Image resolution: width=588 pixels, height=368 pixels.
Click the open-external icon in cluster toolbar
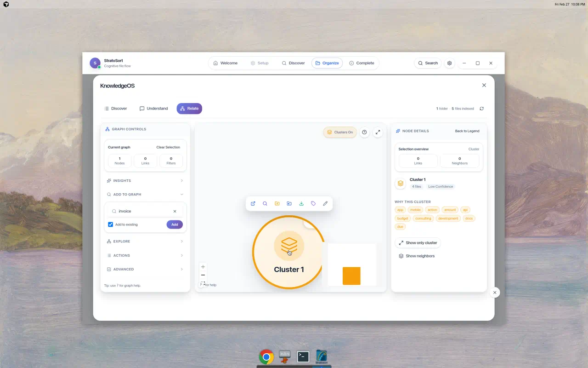(253, 203)
